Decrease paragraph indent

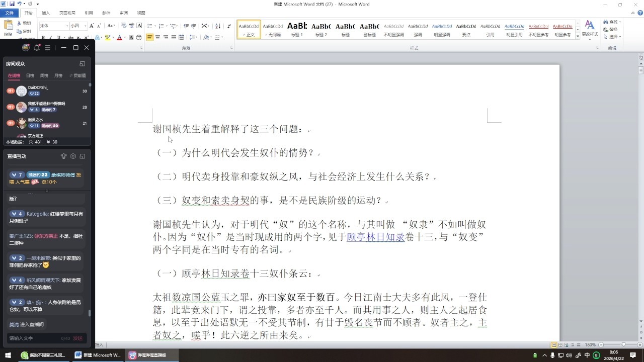point(186,26)
